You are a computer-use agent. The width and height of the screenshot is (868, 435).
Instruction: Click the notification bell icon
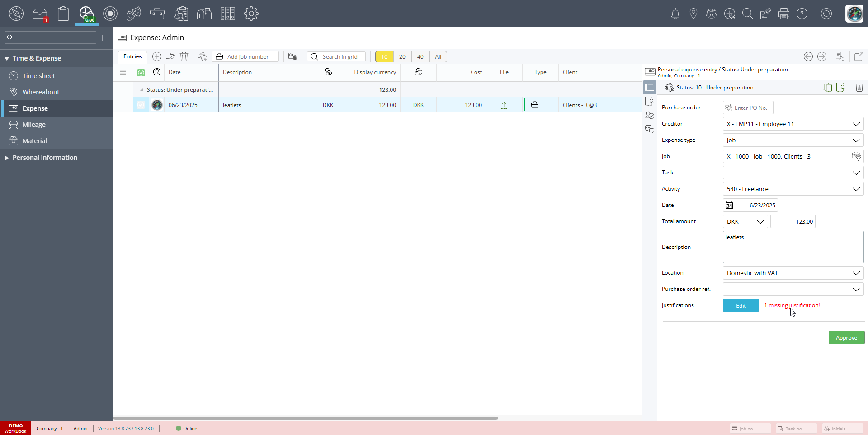click(675, 14)
